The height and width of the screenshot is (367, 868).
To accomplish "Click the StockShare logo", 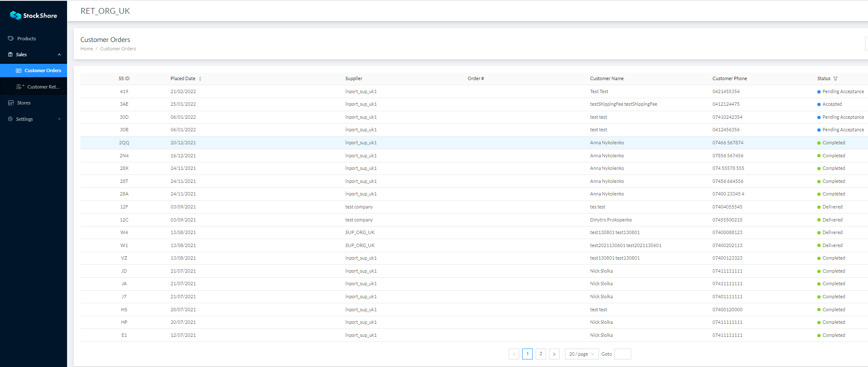I will click(34, 16).
